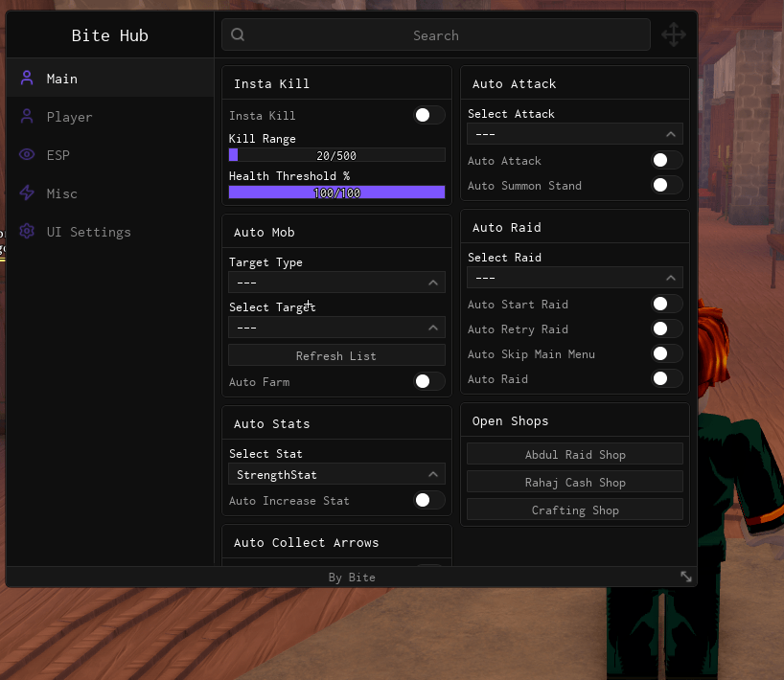This screenshot has width=784, height=680.
Task: Click the Open Shops section header
Action: pyautogui.click(x=510, y=420)
